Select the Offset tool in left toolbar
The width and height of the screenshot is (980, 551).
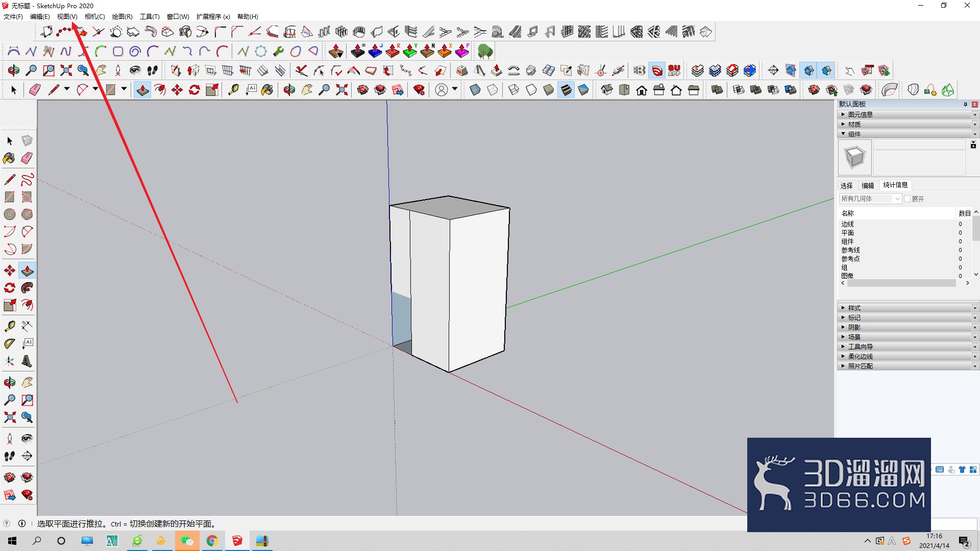point(27,305)
